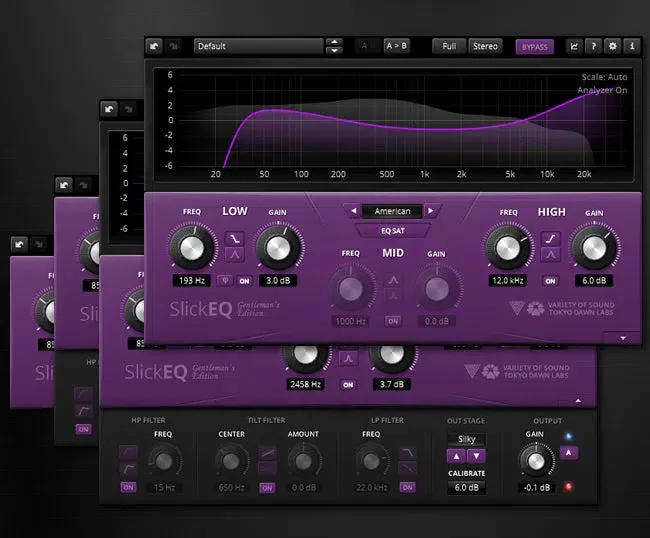Collapse the panel with the bottom-right arrow

click(x=623, y=338)
